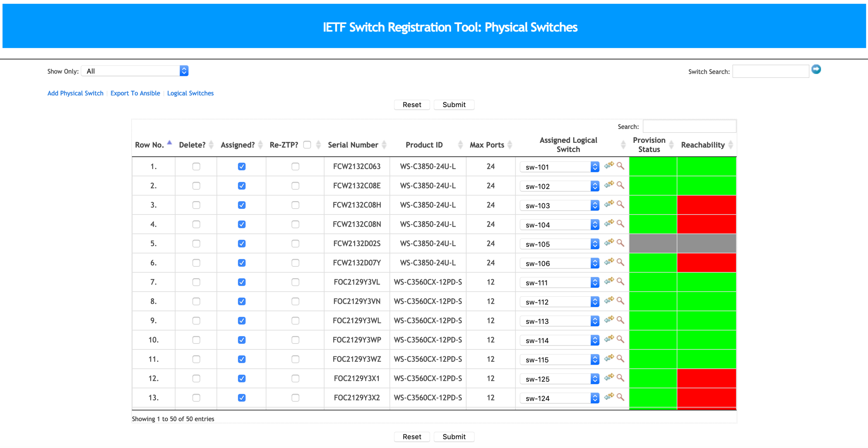Viewport: 868px width, 448px height.
Task: Click the blue arrow Switch Search go icon
Action: 816,70
